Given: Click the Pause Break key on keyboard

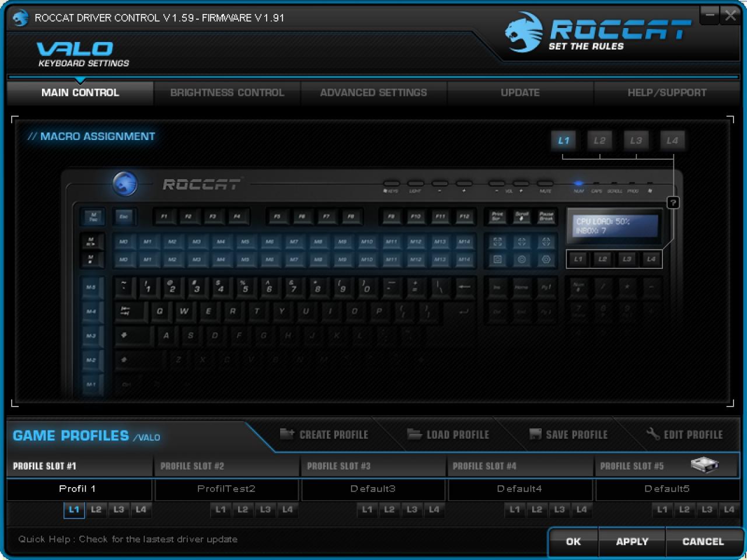Looking at the screenshot, I should point(546,216).
